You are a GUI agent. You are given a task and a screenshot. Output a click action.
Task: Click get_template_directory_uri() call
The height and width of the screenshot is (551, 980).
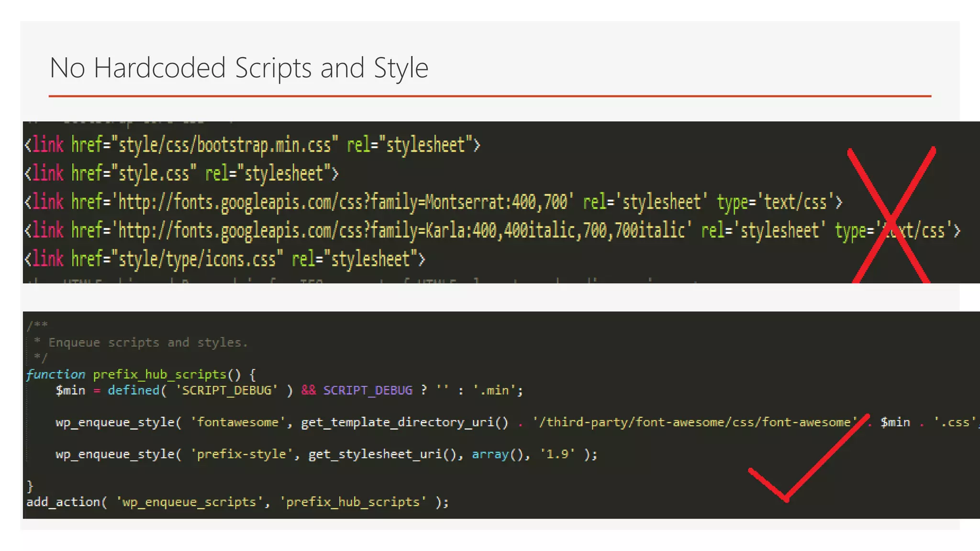[x=404, y=422]
